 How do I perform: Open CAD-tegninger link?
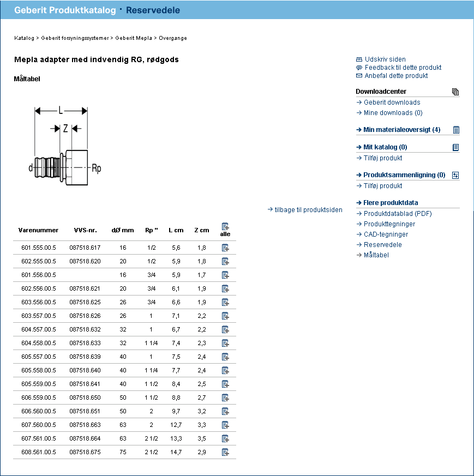[386, 234]
